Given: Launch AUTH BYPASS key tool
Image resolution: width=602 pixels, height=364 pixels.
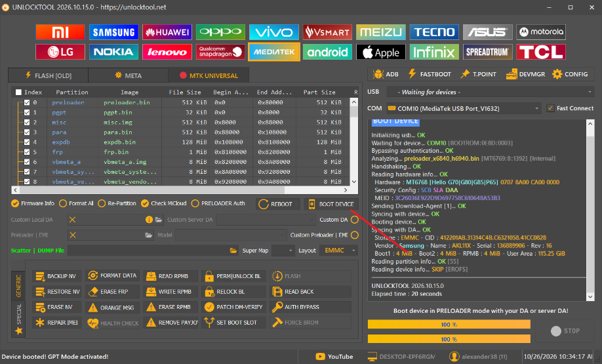Looking at the screenshot, I should click(311, 307).
